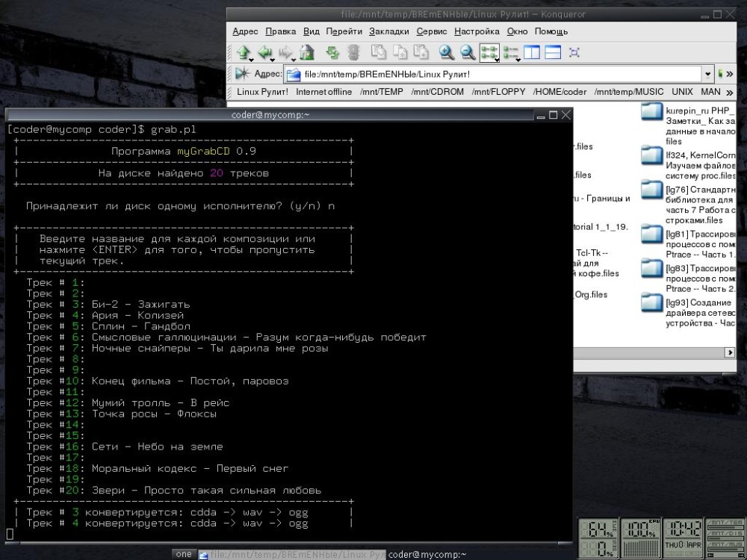Screen dimensions: 747x560
Task: Zoom in with the plus magnifier icon
Action: (x=447, y=52)
